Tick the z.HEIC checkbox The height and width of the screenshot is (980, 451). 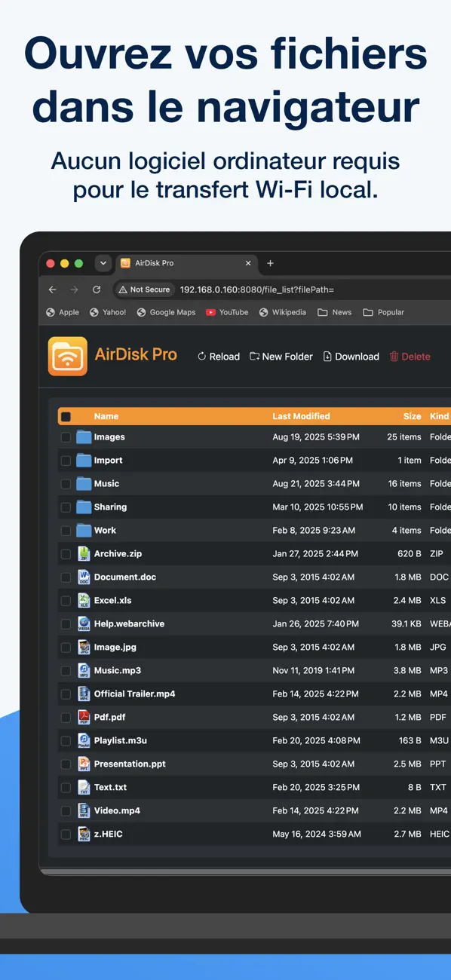pos(66,835)
